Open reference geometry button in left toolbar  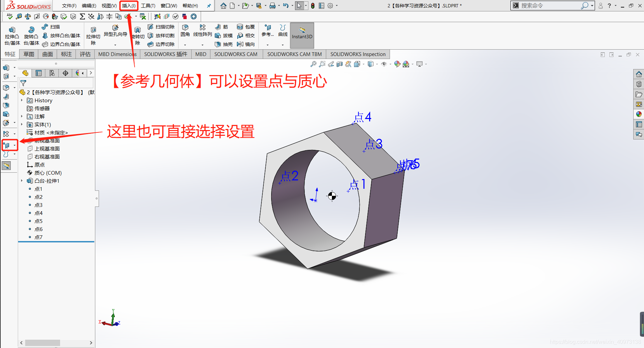point(7,145)
